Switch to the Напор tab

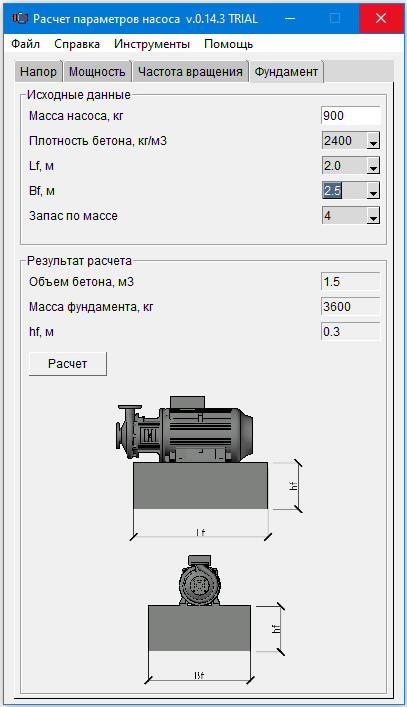(x=39, y=72)
